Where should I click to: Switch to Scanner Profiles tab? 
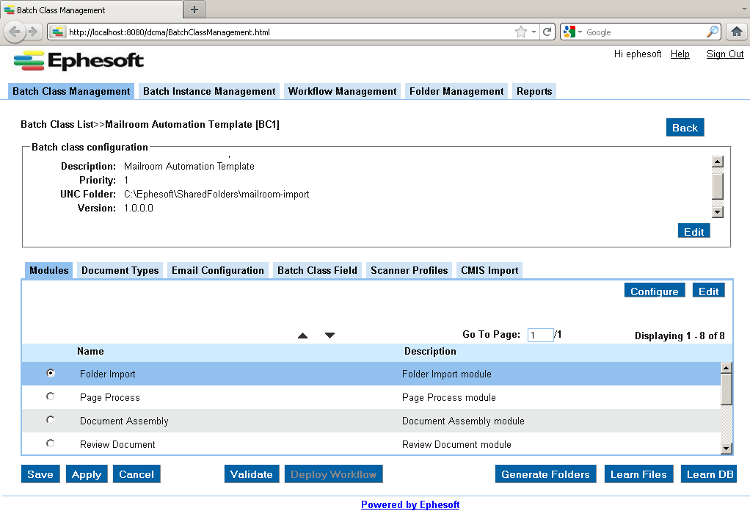pyautogui.click(x=409, y=270)
